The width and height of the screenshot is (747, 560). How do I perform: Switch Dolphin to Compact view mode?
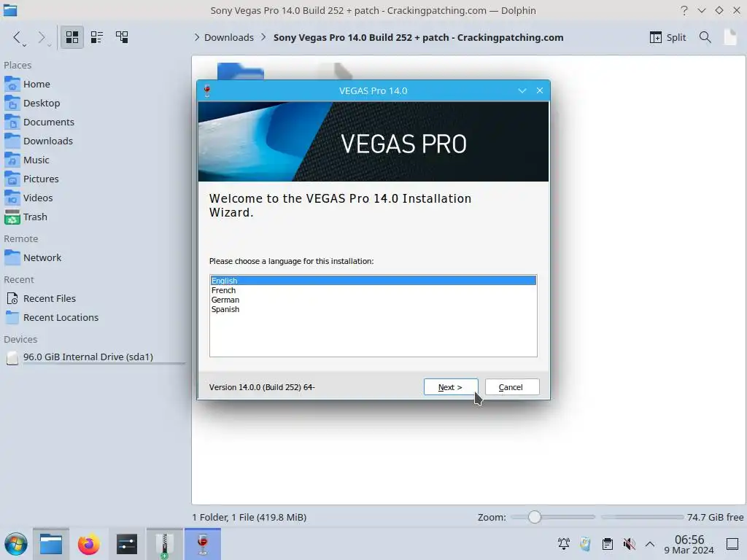(x=97, y=37)
